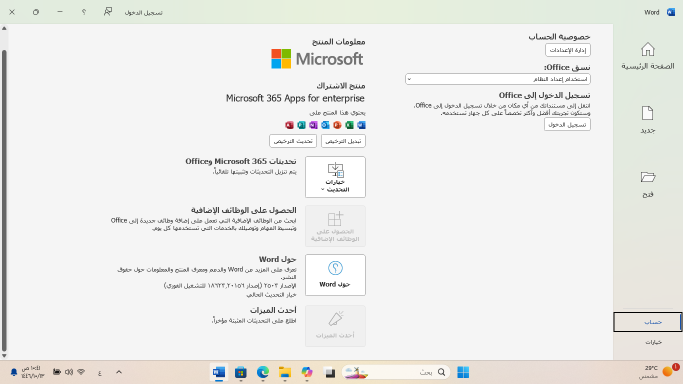Click the أحدث الميزات (What's New) tile

click(335, 326)
